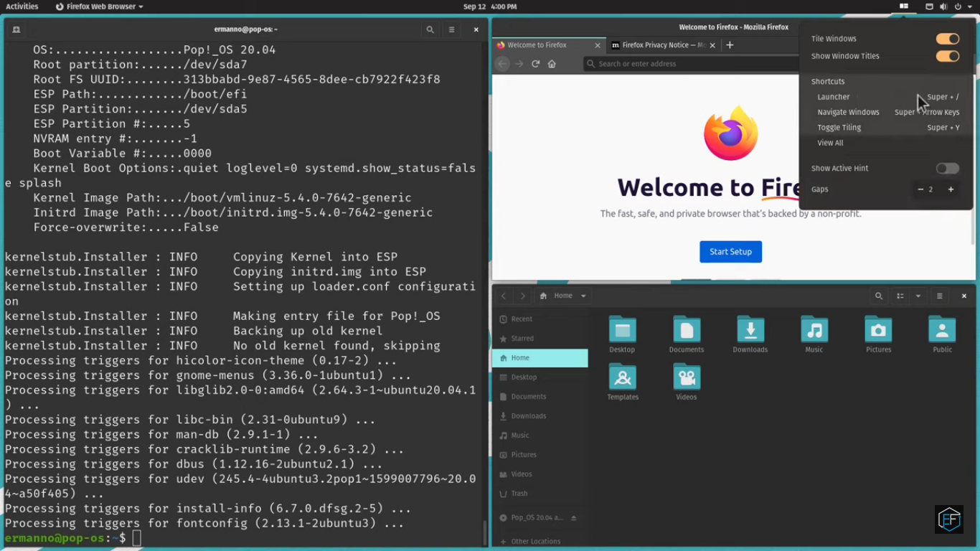Open the Documents folder icon

[x=687, y=334]
